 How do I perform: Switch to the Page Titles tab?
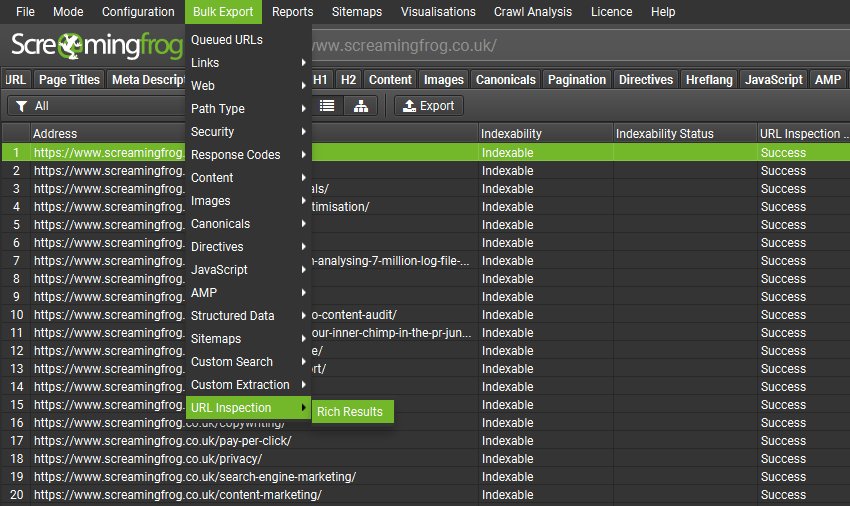pos(69,80)
